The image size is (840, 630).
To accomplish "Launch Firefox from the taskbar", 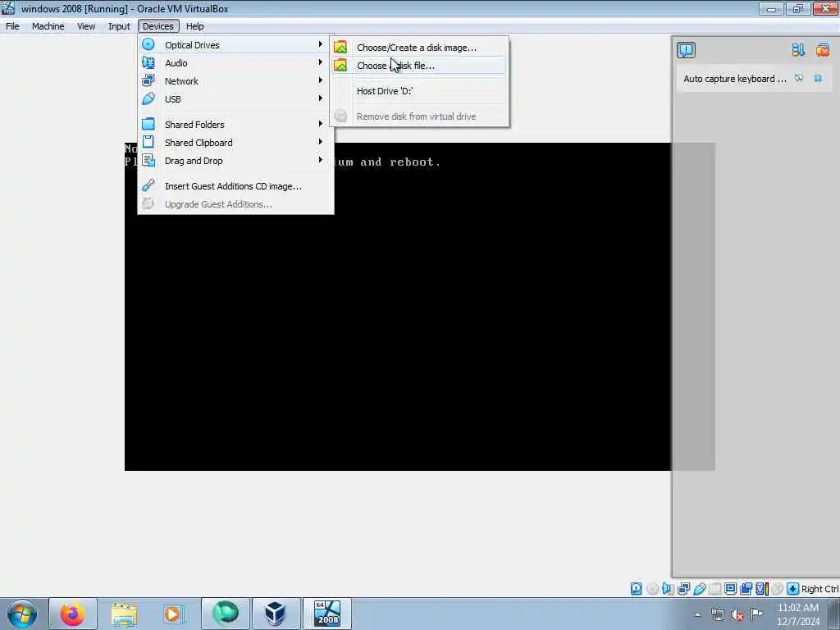I will tap(72, 614).
